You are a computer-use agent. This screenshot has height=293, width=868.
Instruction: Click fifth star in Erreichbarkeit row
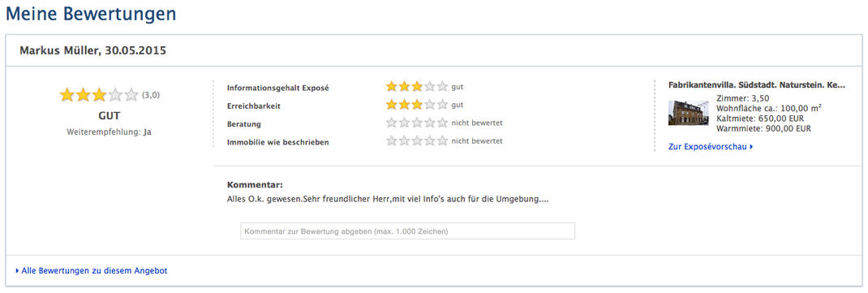(x=442, y=105)
